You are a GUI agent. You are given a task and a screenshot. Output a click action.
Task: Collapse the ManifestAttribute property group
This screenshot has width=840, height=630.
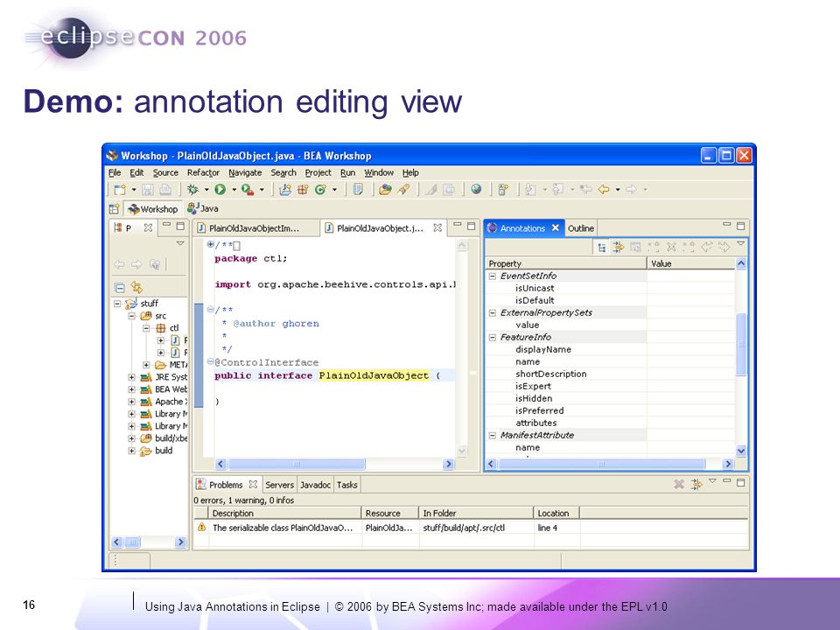pos(493,436)
